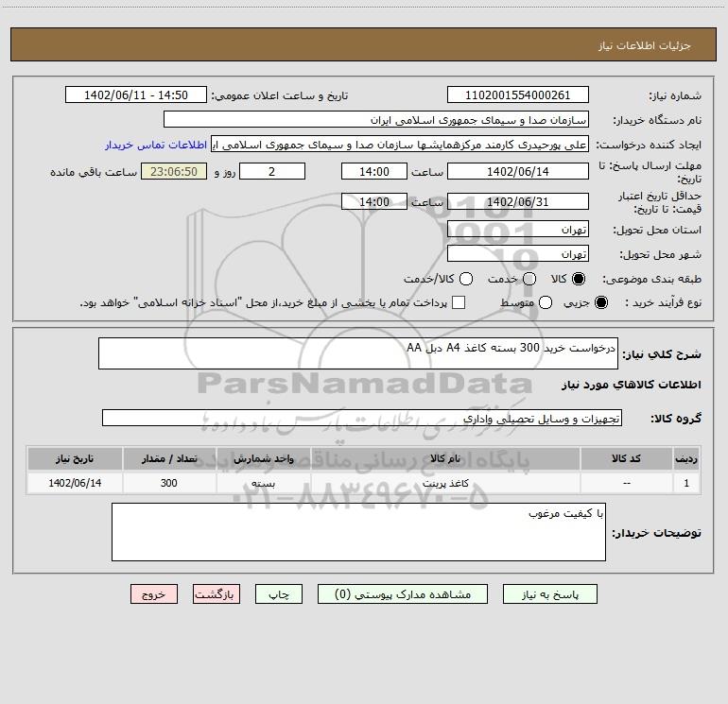The width and height of the screenshot is (728, 704).
Task: Click the remaining days field showing 2
Action: [272, 171]
